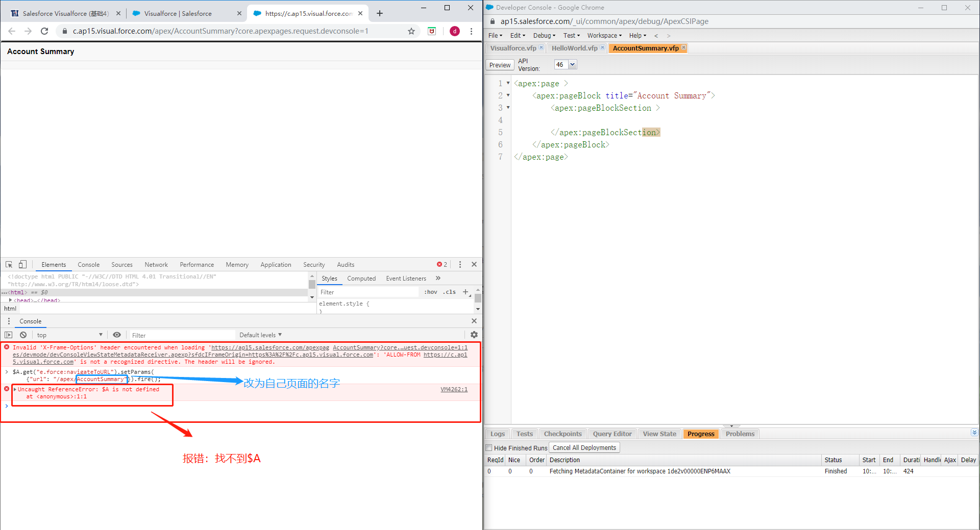
Task: Close the DevTools panel
Action: [x=474, y=264]
